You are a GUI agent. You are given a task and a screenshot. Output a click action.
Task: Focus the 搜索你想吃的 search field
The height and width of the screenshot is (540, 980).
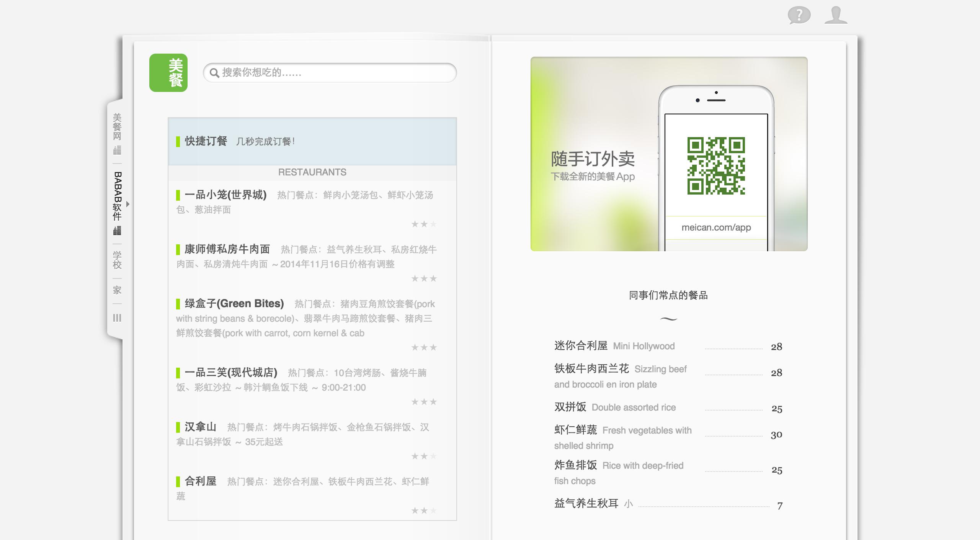330,73
